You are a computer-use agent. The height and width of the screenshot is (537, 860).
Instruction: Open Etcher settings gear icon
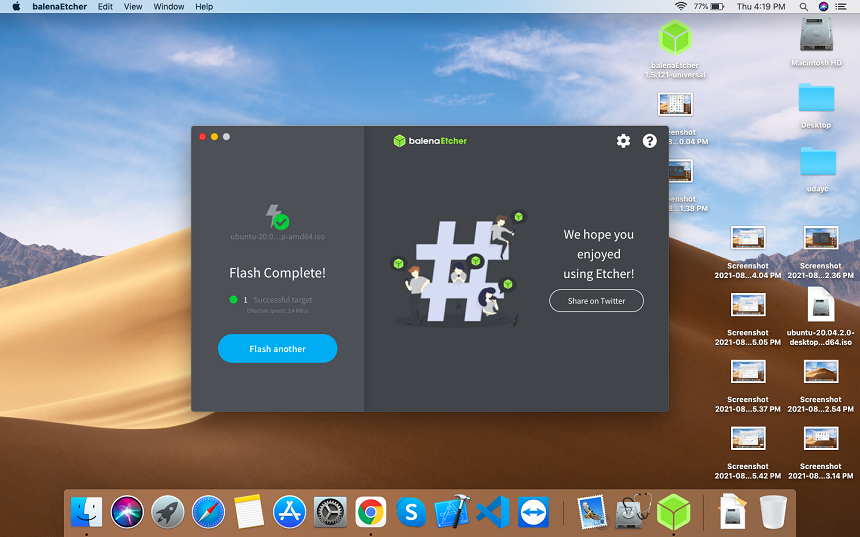pos(623,141)
